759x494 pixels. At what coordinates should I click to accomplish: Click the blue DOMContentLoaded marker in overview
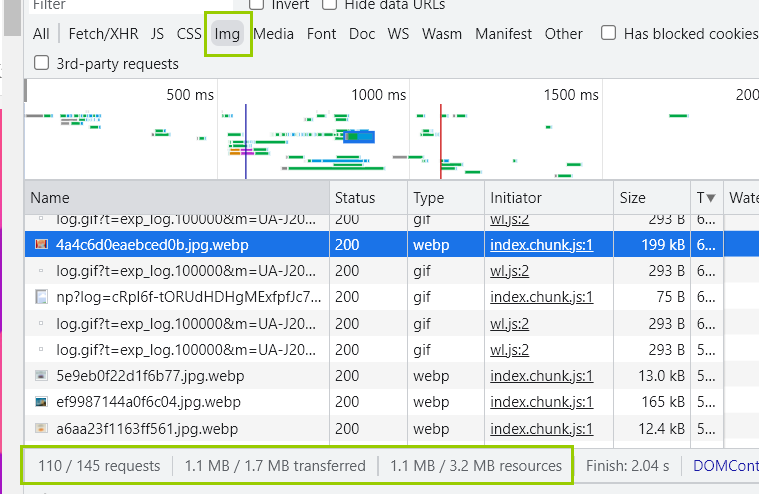click(x=245, y=141)
